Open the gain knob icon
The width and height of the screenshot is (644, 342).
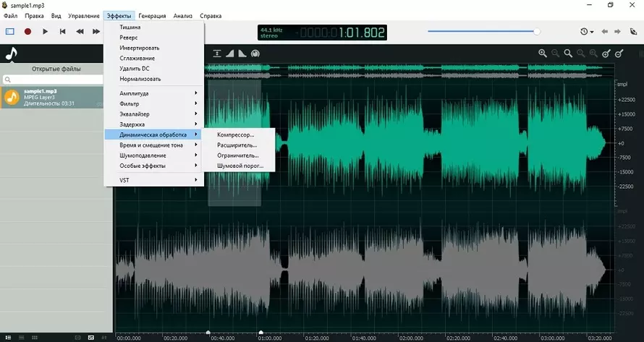[255, 54]
